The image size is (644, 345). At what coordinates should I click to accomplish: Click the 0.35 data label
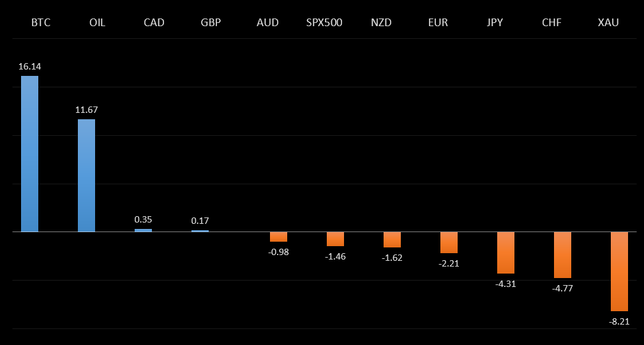point(143,219)
